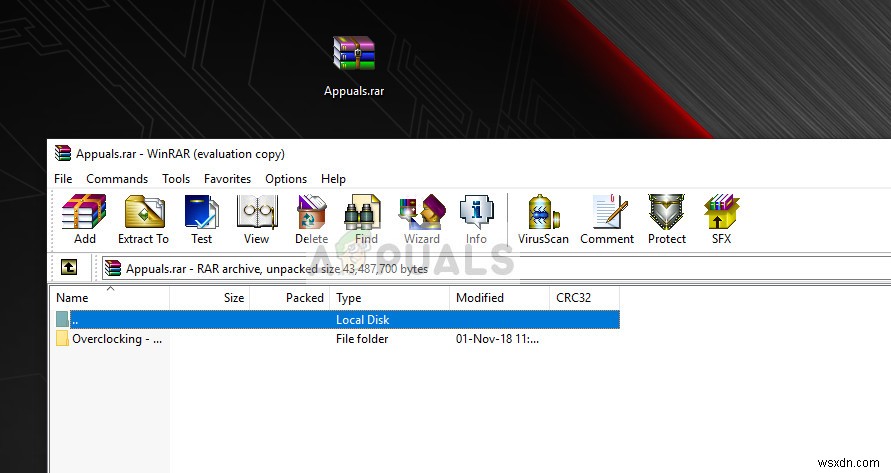Open the Extract To tool
Image resolution: width=891 pixels, height=473 pixels.
[x=143, y=219]
